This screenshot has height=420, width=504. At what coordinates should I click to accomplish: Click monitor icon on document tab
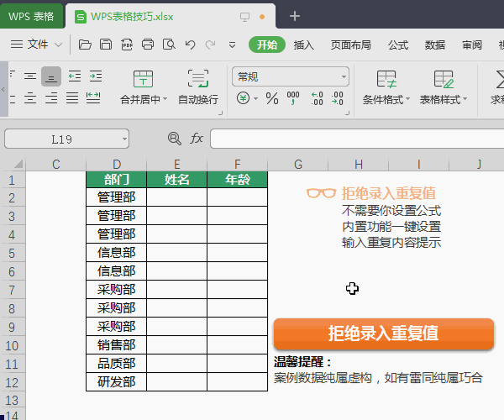pos(244,17)
